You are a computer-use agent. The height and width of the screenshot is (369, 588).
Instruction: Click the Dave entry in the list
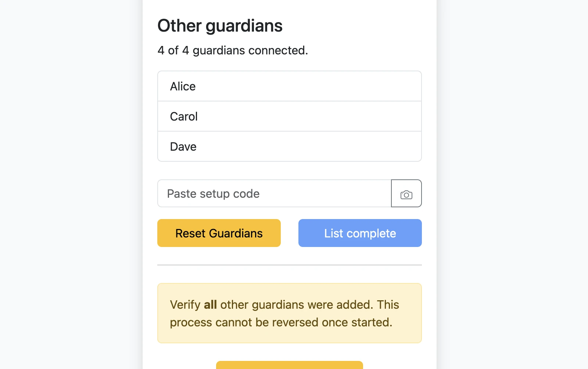coord(289,146)
